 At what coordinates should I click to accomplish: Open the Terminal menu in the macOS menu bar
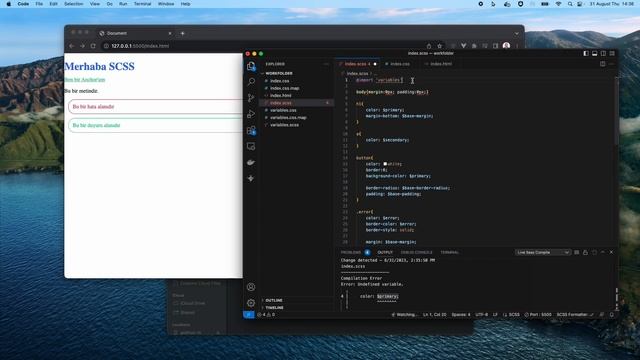(142, 4)
